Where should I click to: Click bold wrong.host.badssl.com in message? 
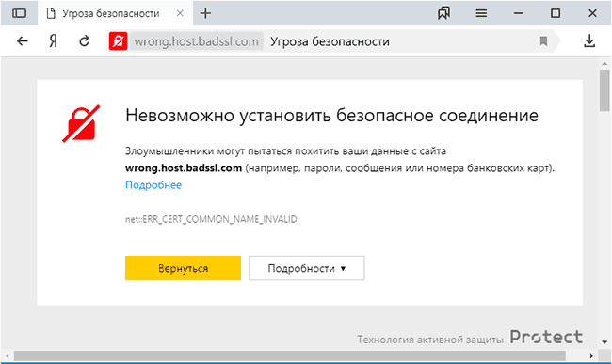184,168
